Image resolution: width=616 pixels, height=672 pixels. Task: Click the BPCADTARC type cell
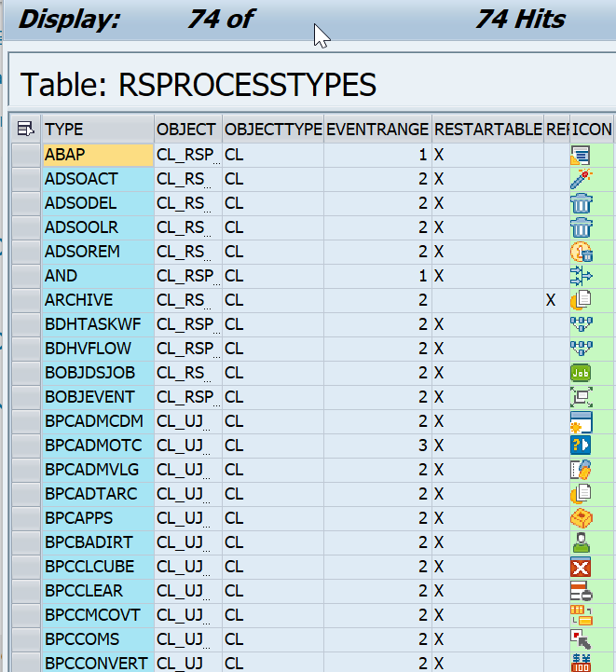pyautogui.click(x=98, y=494)
